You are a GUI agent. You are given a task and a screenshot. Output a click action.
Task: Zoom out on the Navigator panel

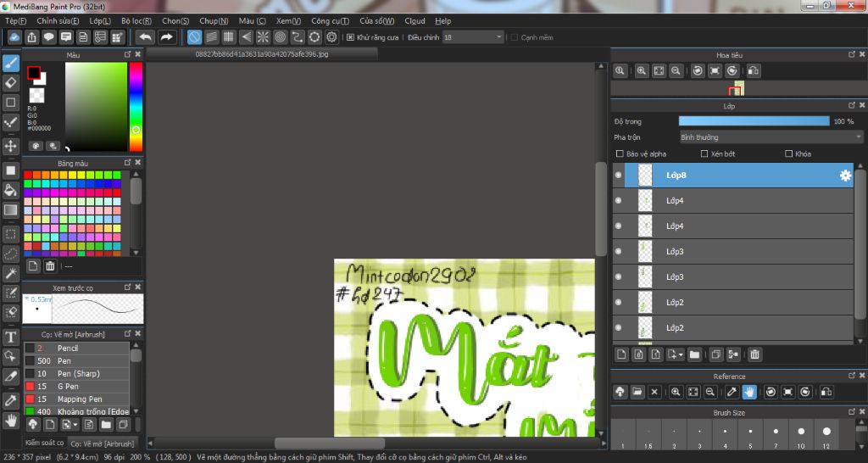676,71
